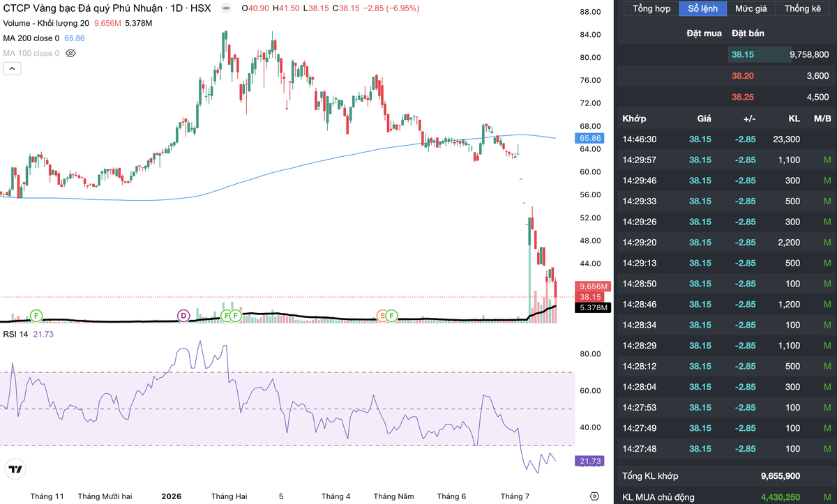Click the orange S split event marker

[382, 316]
